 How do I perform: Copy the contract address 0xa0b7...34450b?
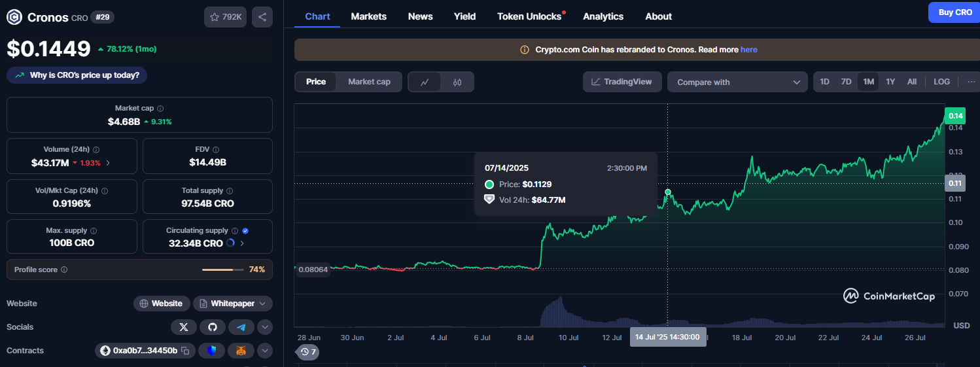coord(185,351)
